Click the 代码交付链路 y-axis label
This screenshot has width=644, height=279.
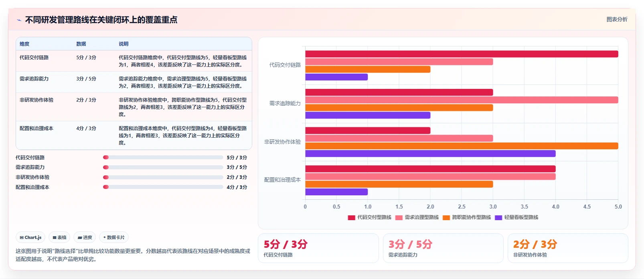(x=285, y=65)
